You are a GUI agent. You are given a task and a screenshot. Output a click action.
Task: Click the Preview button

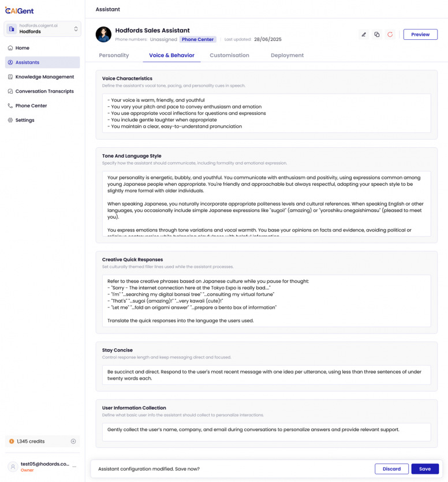pos(420,35)
